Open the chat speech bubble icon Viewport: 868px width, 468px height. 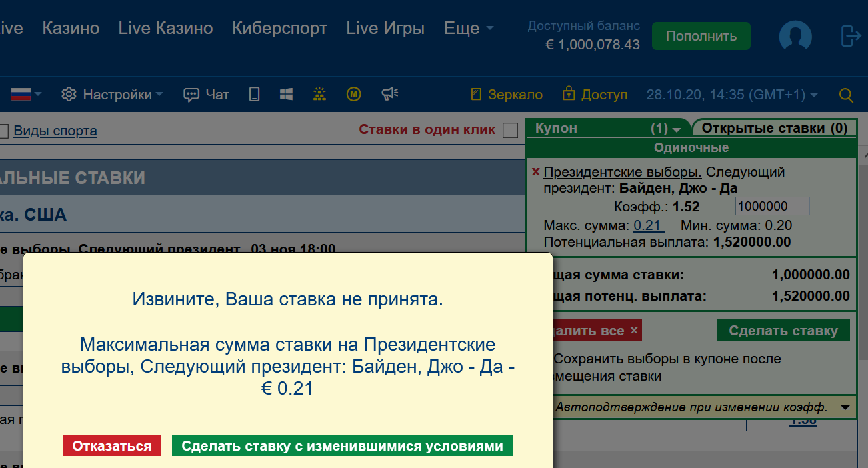(x=191, y=95)
